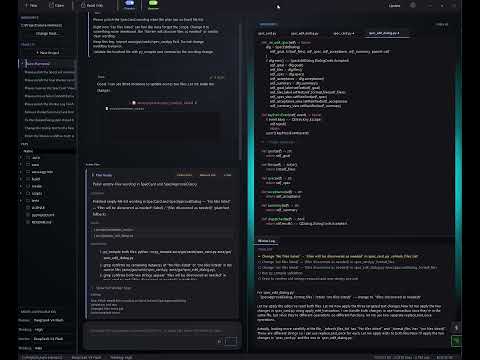Screen dimensions: 480x360
Task: Click the round icon beside Update
Action: click(413, 5)
